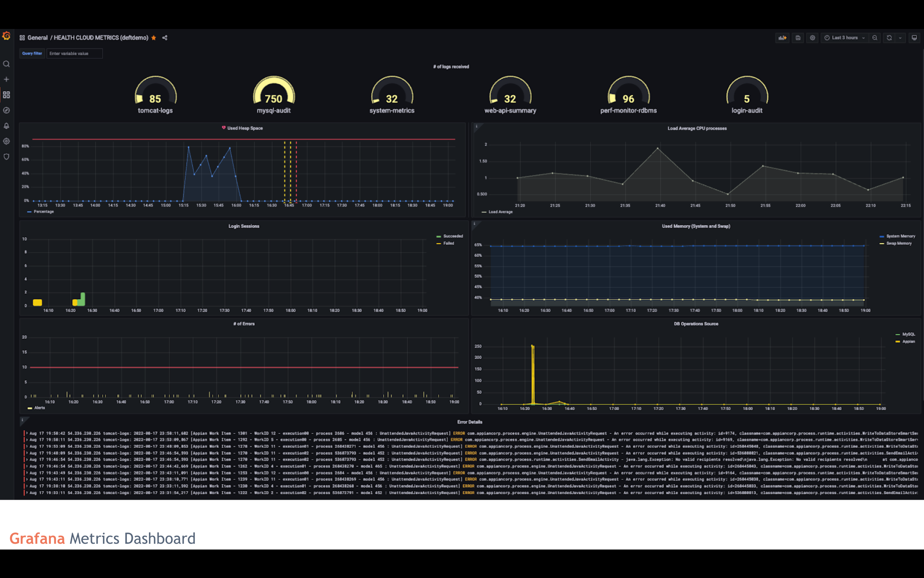Open the sidebar Alerting bell icon

click(x=6, y=126)
